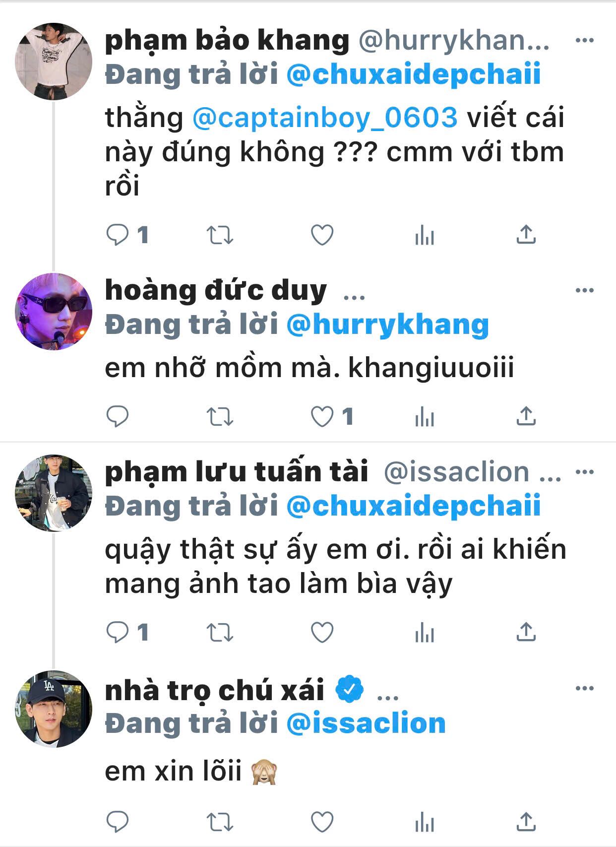616x847 pixels.
Task: Open more options for nhà trọ chú xái's tweet
Action: [584, 689]
